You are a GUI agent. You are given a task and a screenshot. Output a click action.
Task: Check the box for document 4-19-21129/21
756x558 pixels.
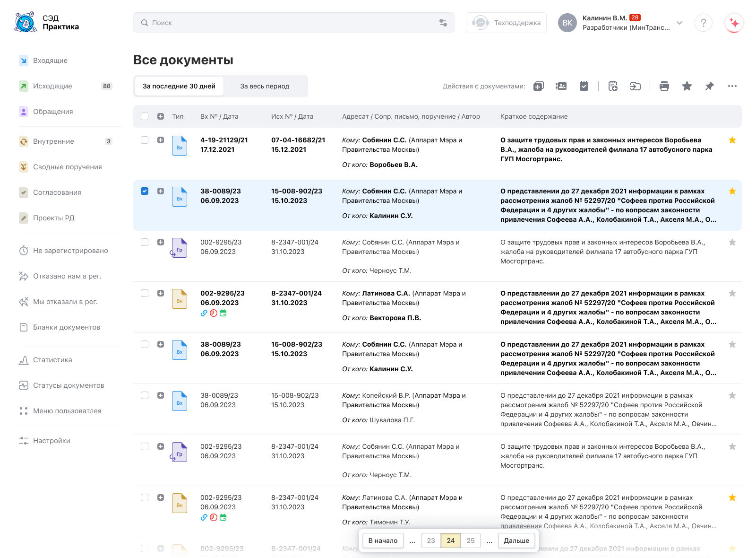coord(145,140)
